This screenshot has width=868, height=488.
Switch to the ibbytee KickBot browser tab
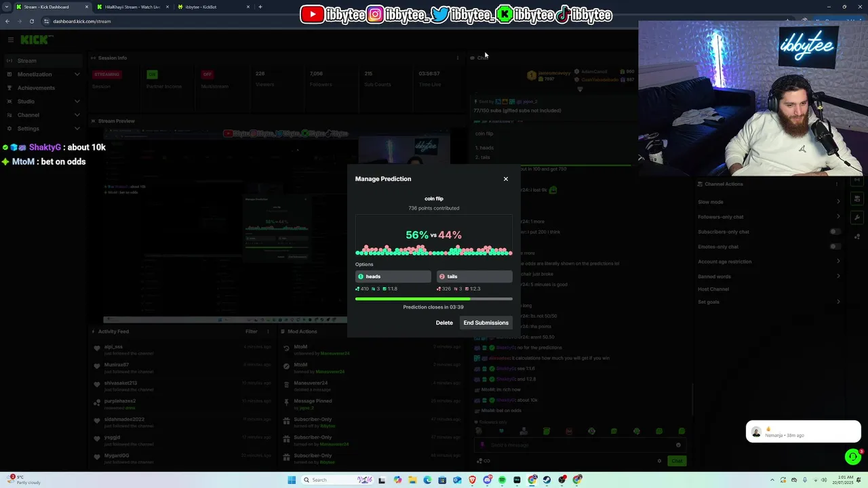point(213,7)
